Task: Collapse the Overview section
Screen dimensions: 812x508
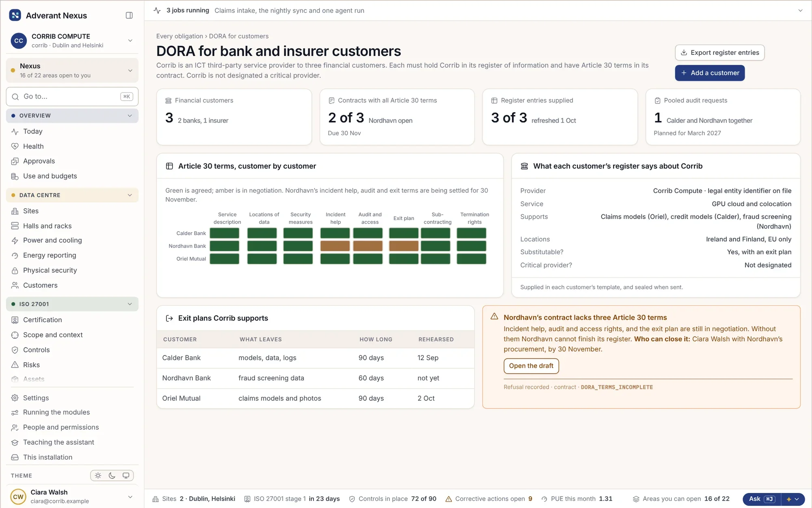Action: (72, 116)
